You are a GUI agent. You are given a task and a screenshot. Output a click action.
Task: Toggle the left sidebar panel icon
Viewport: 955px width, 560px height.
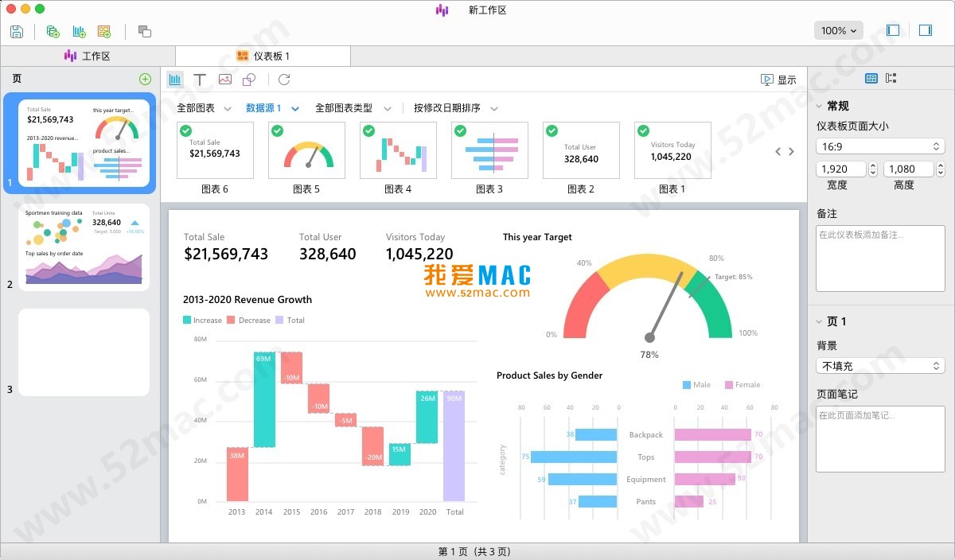(893, 30)
